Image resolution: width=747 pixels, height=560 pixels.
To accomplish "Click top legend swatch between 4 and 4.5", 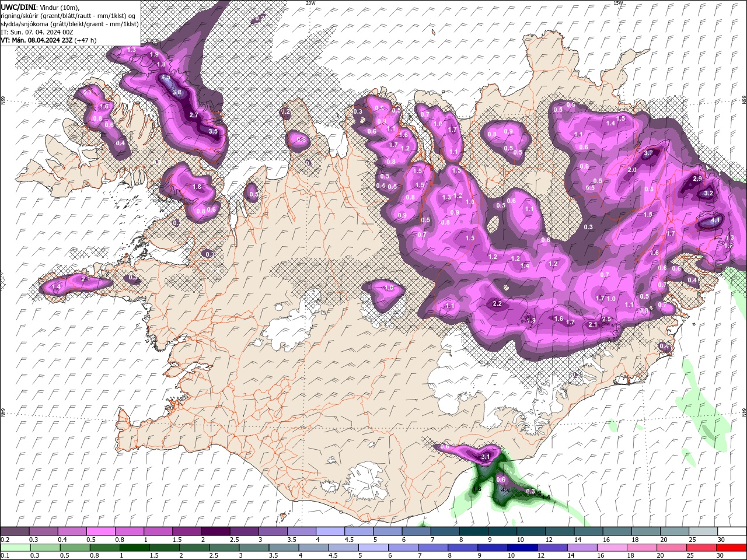I will click(330, 531).
